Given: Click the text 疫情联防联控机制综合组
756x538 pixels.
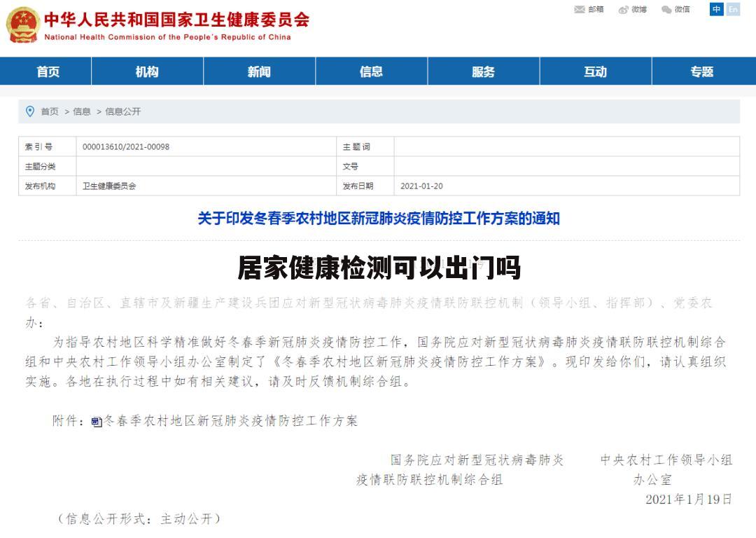Looking at the screenshot, I should 429,480.
